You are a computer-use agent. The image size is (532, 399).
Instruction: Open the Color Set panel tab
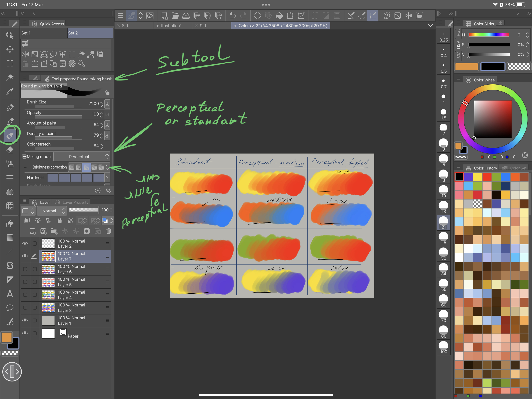[x=515, y=168]
